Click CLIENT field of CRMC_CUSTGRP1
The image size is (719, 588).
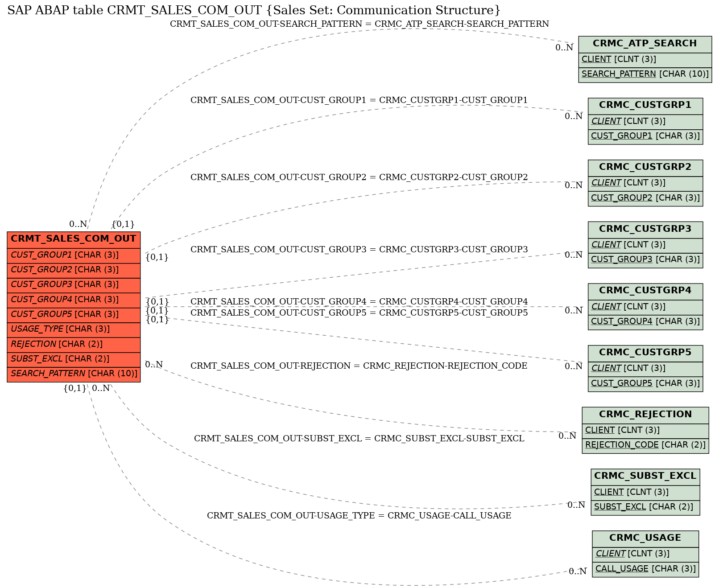645,122
